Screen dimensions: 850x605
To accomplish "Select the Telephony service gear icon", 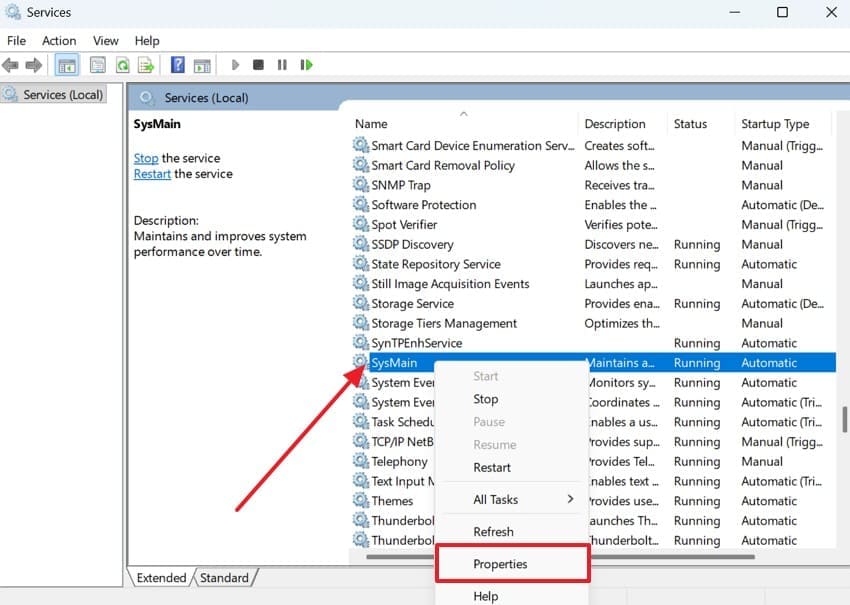I will click(360, 461).
